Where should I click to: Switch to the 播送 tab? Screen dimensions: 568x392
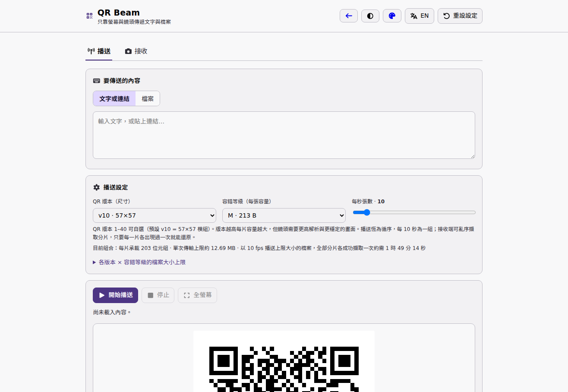pos(99,51)
